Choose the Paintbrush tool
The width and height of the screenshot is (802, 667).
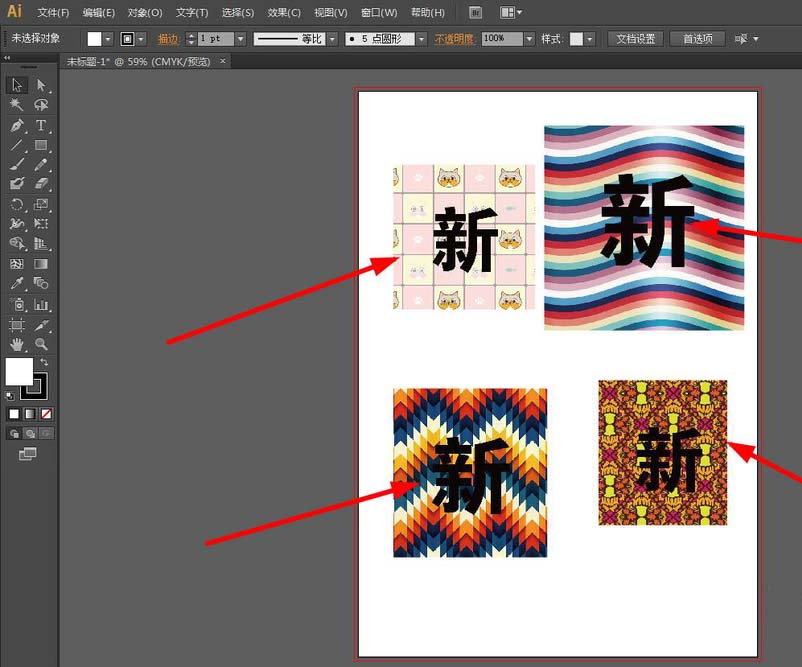[19, 164]
